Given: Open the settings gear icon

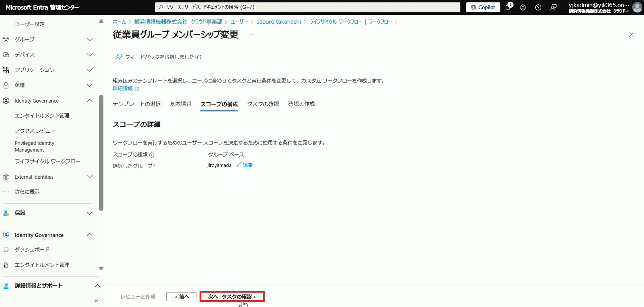Looking at the screenshot, I should [523, 7].
